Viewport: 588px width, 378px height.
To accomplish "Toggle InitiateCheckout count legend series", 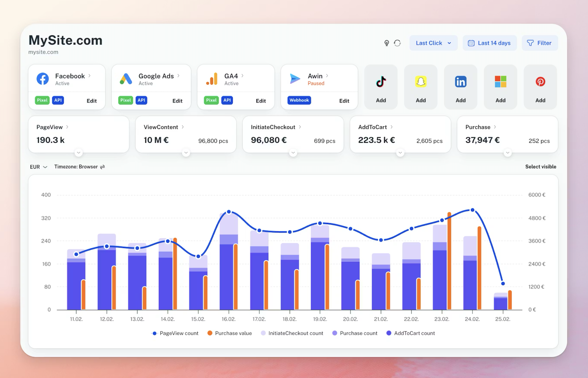I will click(x=292, y=333).
